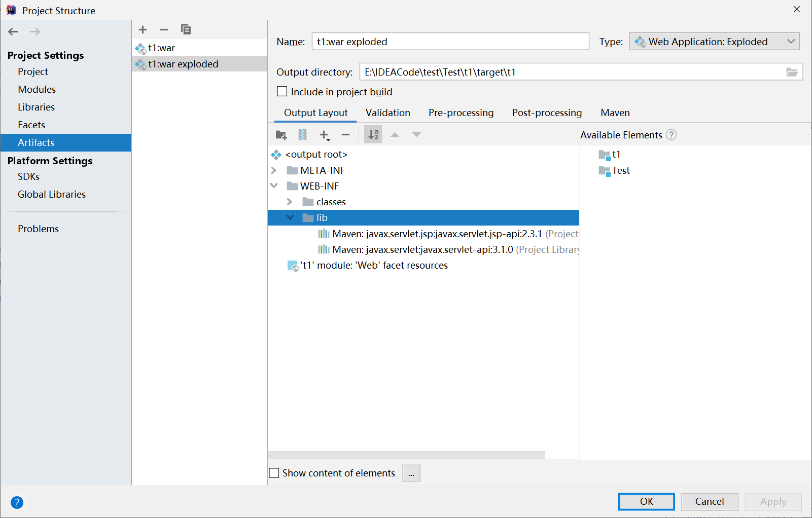The height and width of the screenshot is (518, 812).
Task: Add a new artifact with plus icon
Action: 143,29
